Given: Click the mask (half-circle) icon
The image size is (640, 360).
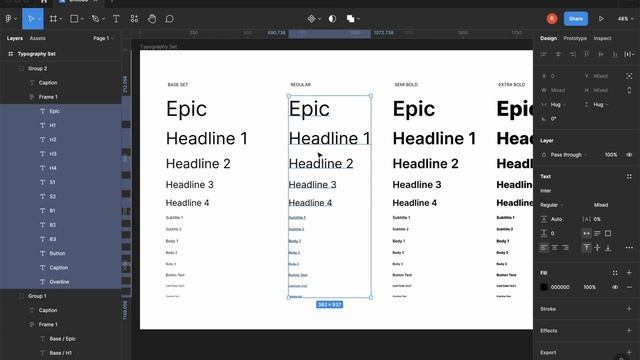Looking at the screenshot, I should [x=332, y=19].
